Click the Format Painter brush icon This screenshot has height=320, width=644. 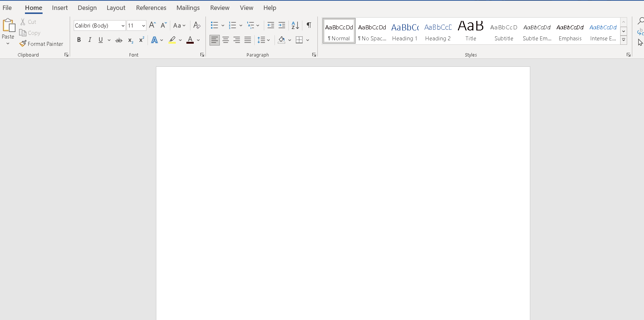tap(23, 44)
